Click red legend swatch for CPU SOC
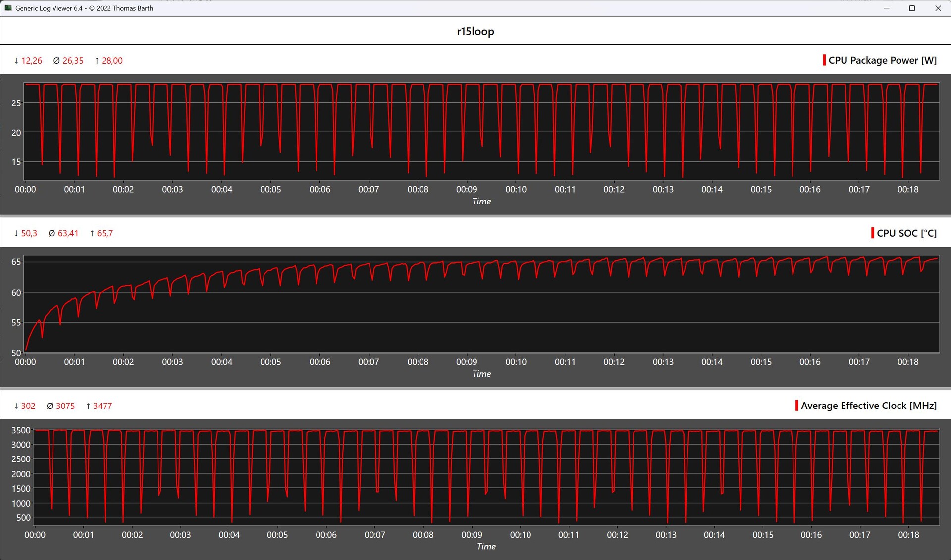Screen dimensions: 951x560 (872, 233)
